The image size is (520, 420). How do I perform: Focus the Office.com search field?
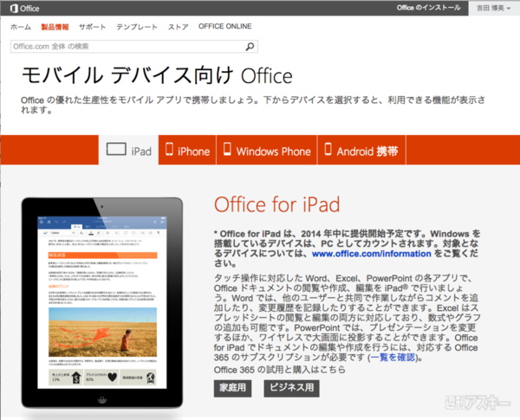coord(134,47)
